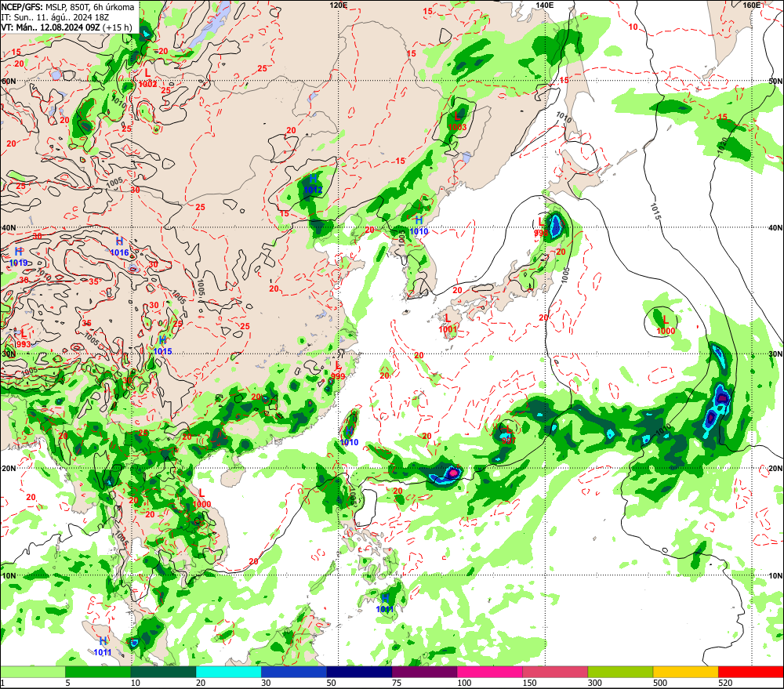The height and width of the screenshot is (689, 784).
Task: Click the medium green 5–10 legend swatch
Action: [x=98, y=672]
